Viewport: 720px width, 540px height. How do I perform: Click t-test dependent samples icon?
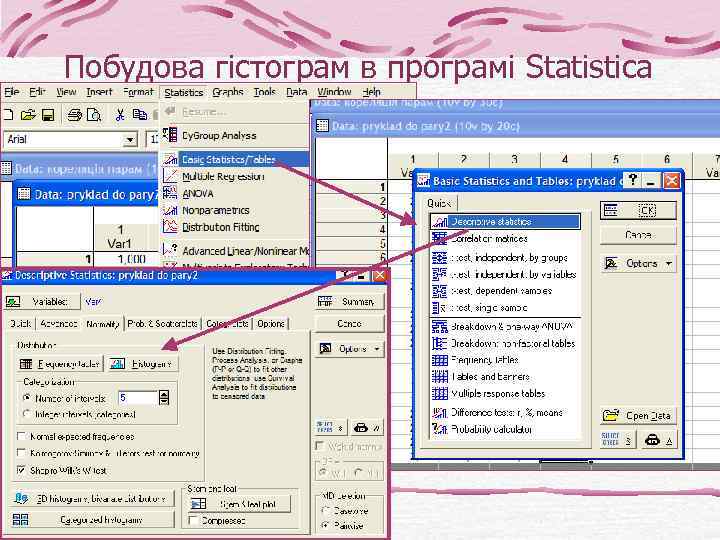[439, 291]
